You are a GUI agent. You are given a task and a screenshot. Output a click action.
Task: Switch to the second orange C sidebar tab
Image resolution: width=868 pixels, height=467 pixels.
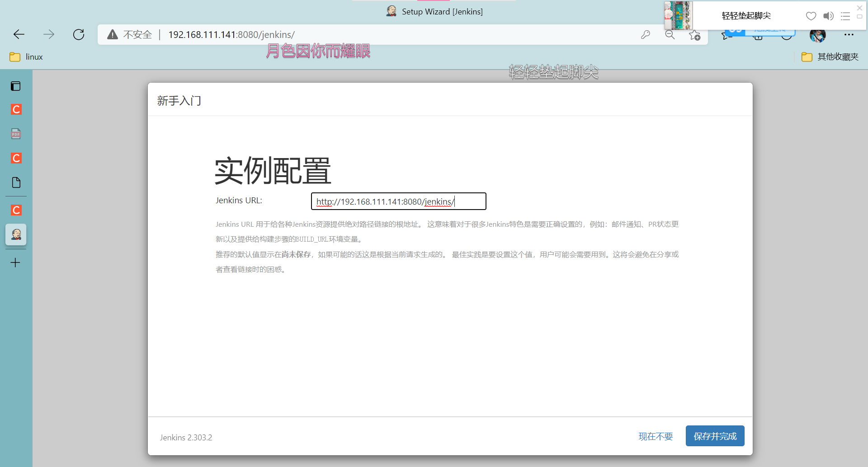click(16, 158)
